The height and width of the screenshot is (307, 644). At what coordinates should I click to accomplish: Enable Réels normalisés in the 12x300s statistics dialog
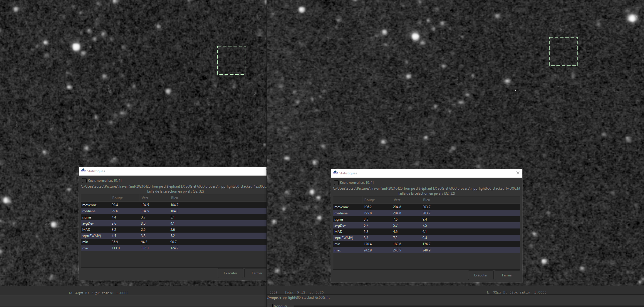(x=84, y=181)
